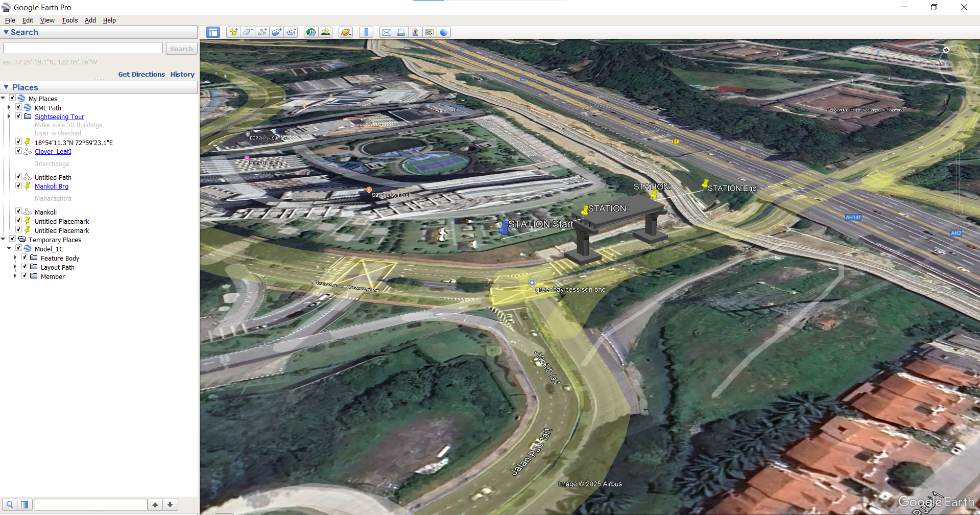Switch between Earth, Sky and planets

[x=346, y=32]
